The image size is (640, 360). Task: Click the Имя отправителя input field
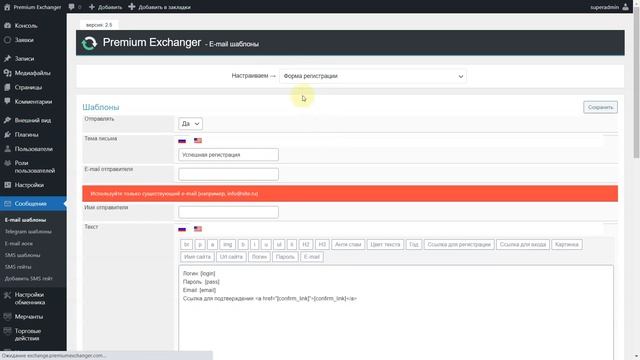229,212
